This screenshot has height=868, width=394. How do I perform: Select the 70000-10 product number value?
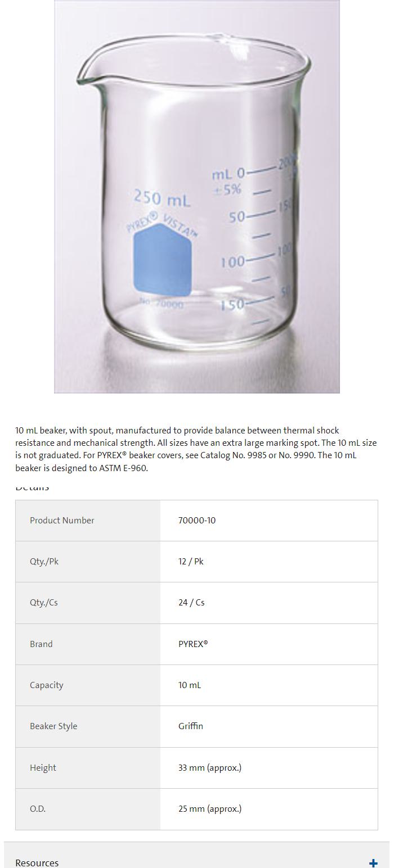point(197,521)
